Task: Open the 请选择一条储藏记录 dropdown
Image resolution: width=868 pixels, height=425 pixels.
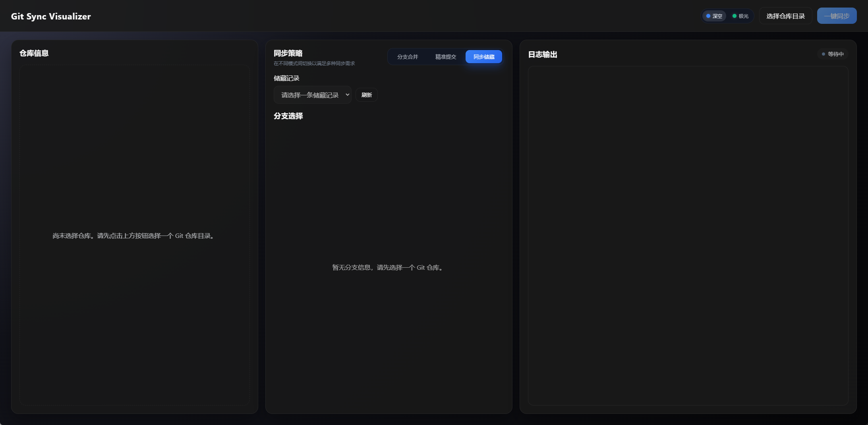Action: point(313,95)
